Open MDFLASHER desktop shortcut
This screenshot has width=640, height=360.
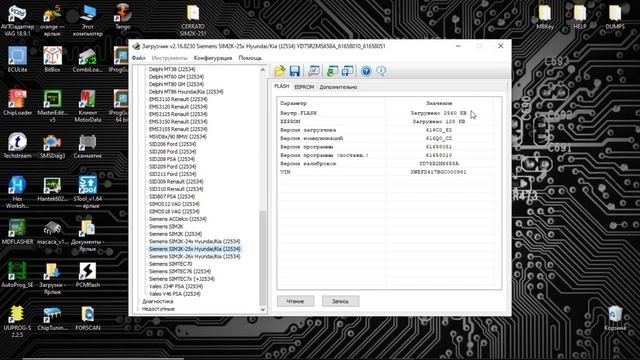17,232
